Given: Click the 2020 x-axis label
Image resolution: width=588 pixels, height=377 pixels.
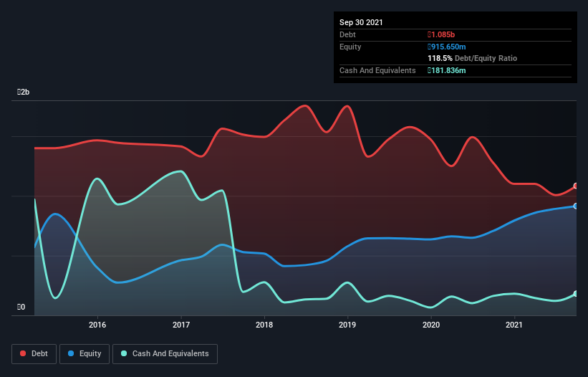Looking at the screenshot, I should point(431,325).
